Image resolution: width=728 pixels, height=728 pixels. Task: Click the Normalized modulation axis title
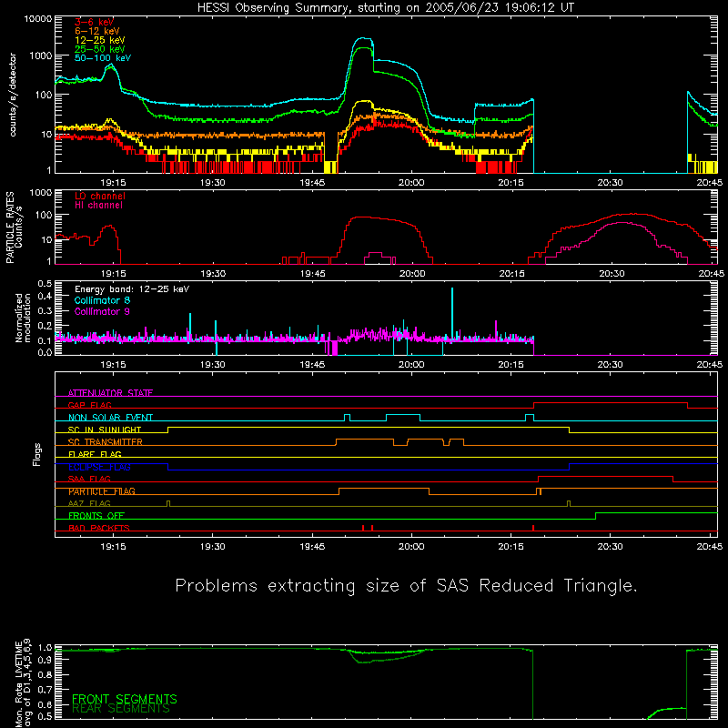pos(23,318)
